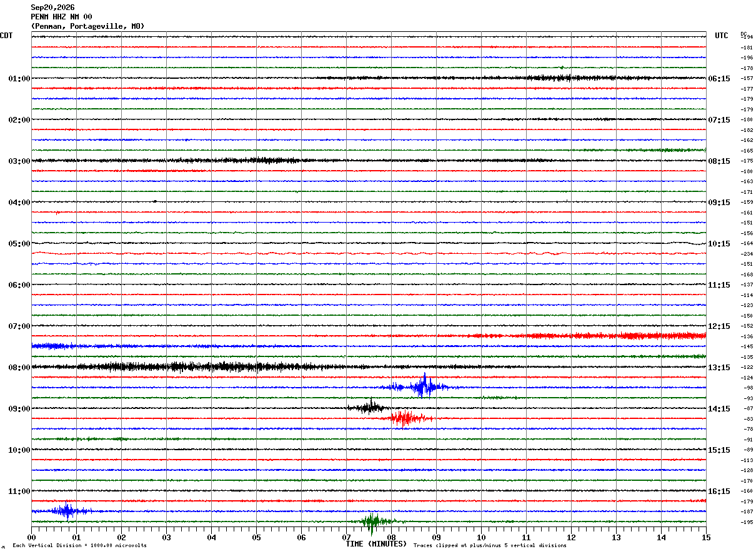Click the green seismic burst on bottom trace
Viewport: 756px width, 554px height.
tap(375, 522)
